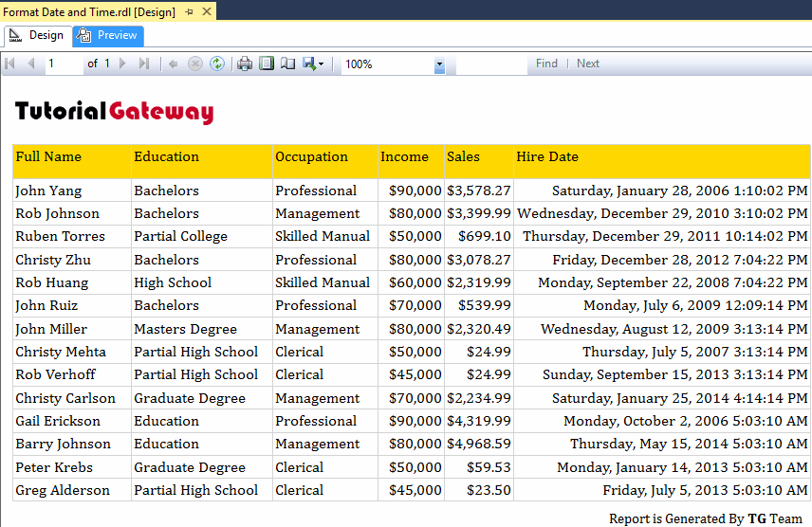Screen dimensions: 812x527
Task: Click sales value $3,578.27
Action: (x=479, y=191)
